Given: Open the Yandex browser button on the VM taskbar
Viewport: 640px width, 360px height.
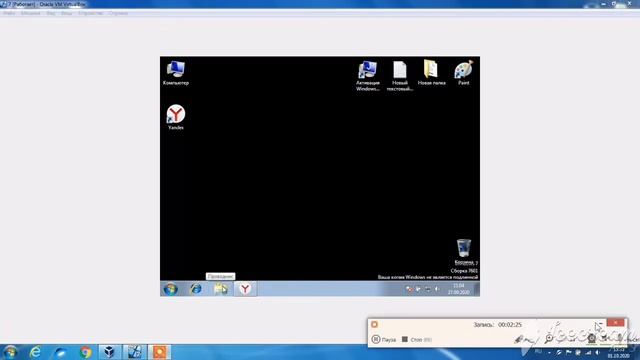Looking at the screenshot, I should 245,289.
